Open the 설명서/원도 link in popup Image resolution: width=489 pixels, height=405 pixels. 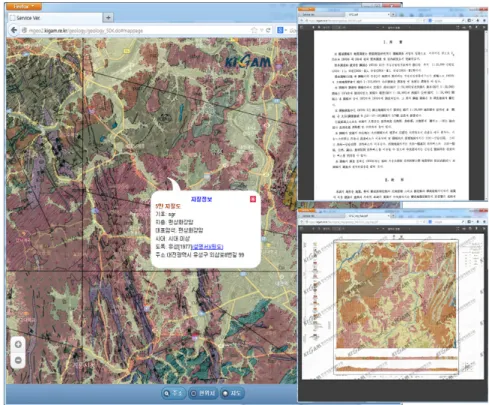click(208, 247)
